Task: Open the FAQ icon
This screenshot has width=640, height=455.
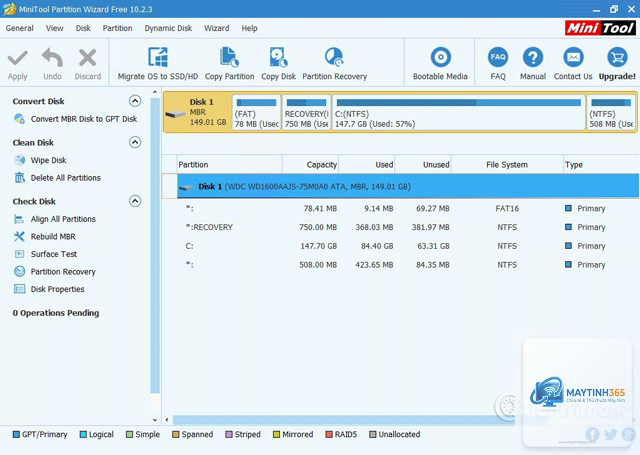Action: click(498, 57)
